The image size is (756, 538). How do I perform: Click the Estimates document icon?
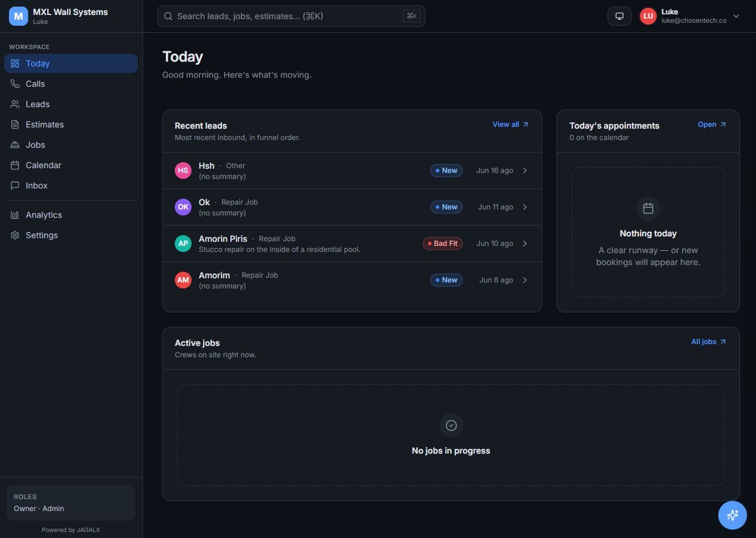pos(15,124)
